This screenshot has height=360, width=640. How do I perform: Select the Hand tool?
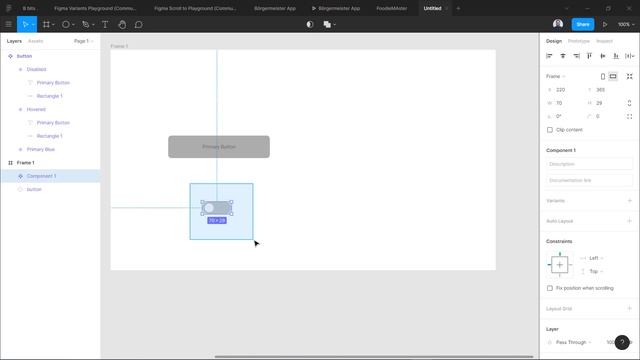122,24
